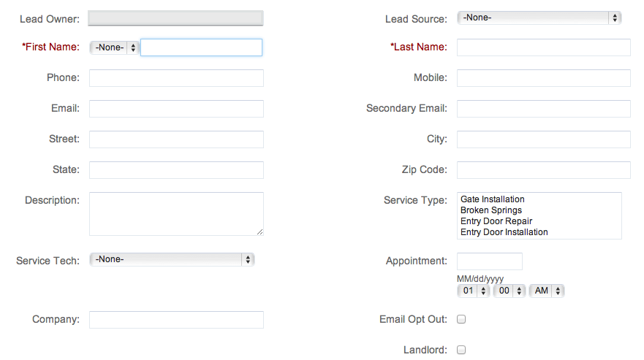Open the First Name salutation dropdown
Screen dimensions: 644x360
tap(114, 47)
